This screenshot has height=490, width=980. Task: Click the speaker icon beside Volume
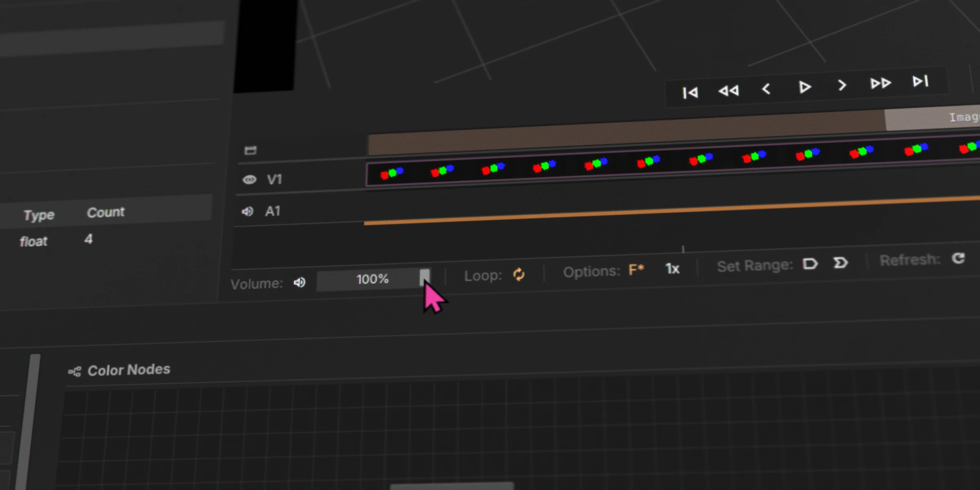pyautogui.click(x=299, y=283)
